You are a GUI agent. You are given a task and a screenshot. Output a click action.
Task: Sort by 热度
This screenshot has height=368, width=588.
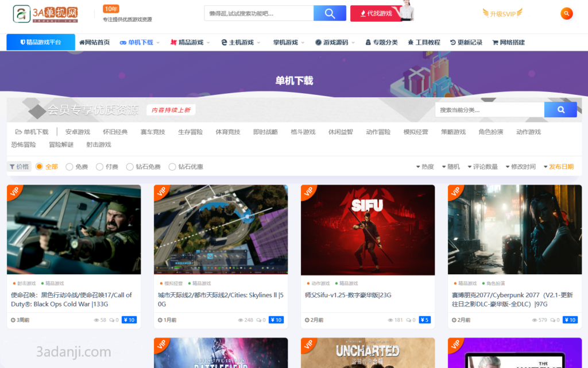[425, 167]
